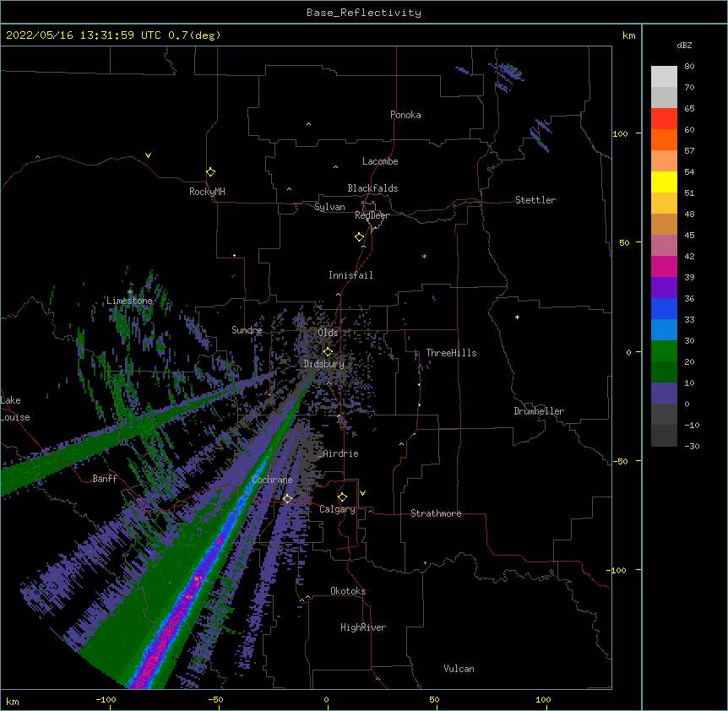This screenshot has height=711, width=728.
Task: Click the RockyMH town label
Action: (x=207, y=192)
